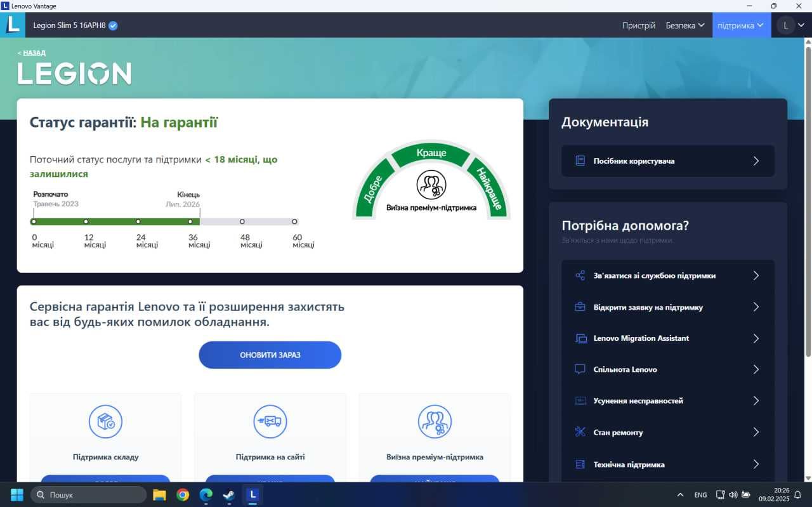Screen dimensions: 812x507
Task: Open File Explorer from the taskbar
Action: (159, 494)
